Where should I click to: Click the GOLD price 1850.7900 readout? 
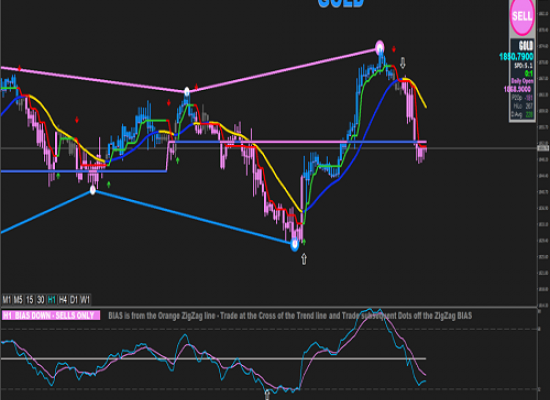pyautogui.click(x=516, y=56)
